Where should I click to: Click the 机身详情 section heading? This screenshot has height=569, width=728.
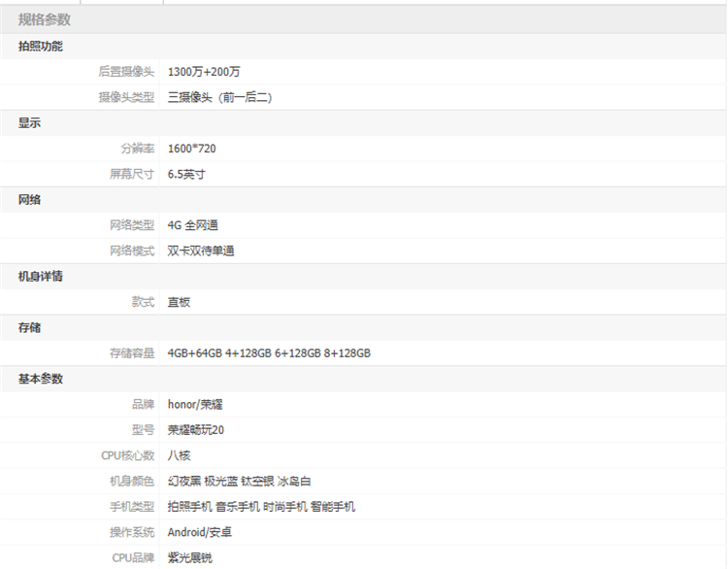(x=41, y=276)
